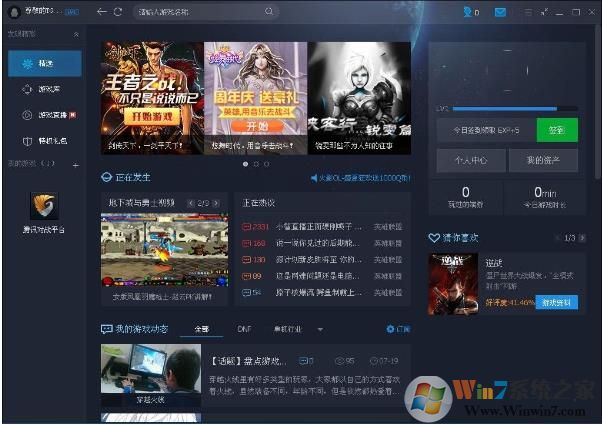The image size is (602, 425).
Task: Switch to mini mode with the shrink-arrows icon
Action: (x=544, y=12)
